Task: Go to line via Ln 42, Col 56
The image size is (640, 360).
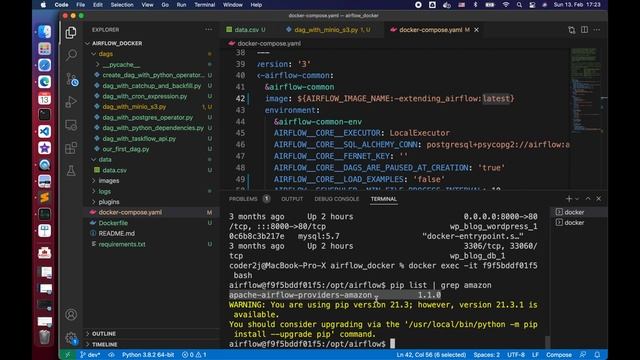Action: pos(431,355)
